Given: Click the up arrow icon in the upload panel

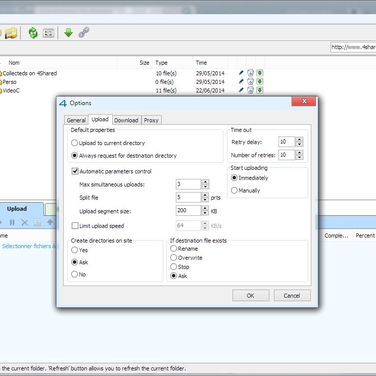Looking at the screenshot, I should [x=50, y=222].
